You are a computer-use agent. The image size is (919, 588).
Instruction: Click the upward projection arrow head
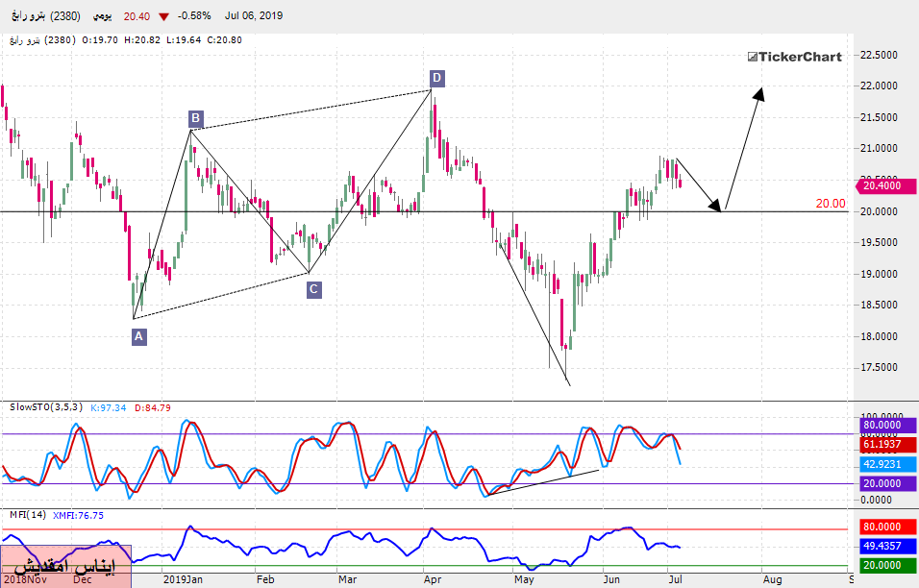[760, 93]
